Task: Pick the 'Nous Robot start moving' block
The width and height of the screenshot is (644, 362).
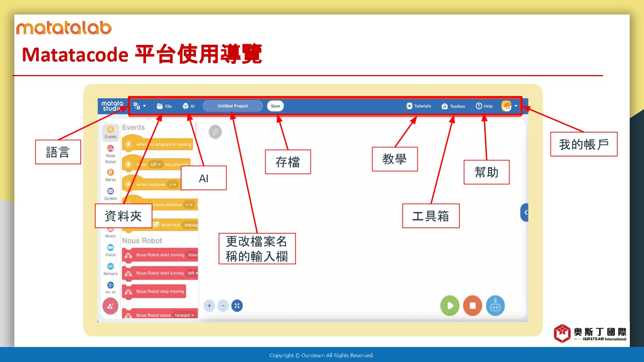Action: tap(160, 255)
